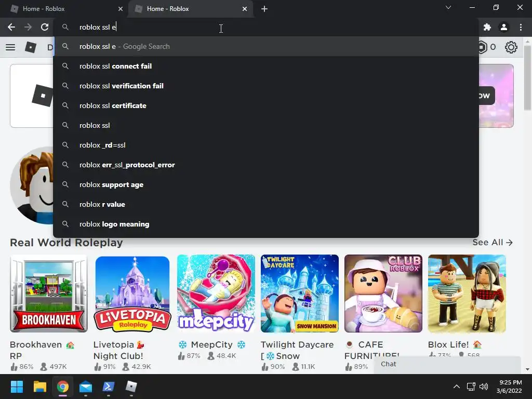Pick suggestion 'roblox ssl certificate'

tap(266, 105)
